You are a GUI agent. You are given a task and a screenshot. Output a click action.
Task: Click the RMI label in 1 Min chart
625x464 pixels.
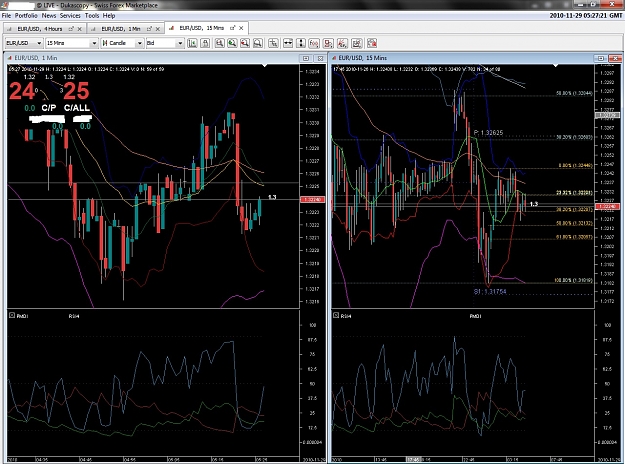pos(23,316)
